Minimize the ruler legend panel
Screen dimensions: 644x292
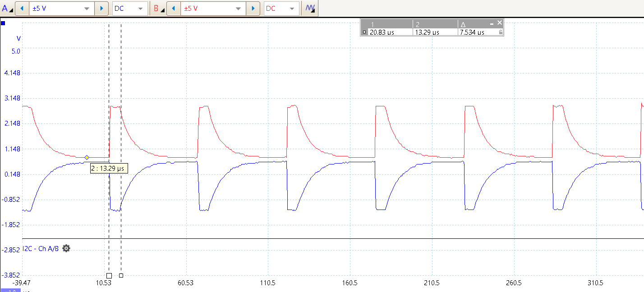click(492, 23)
